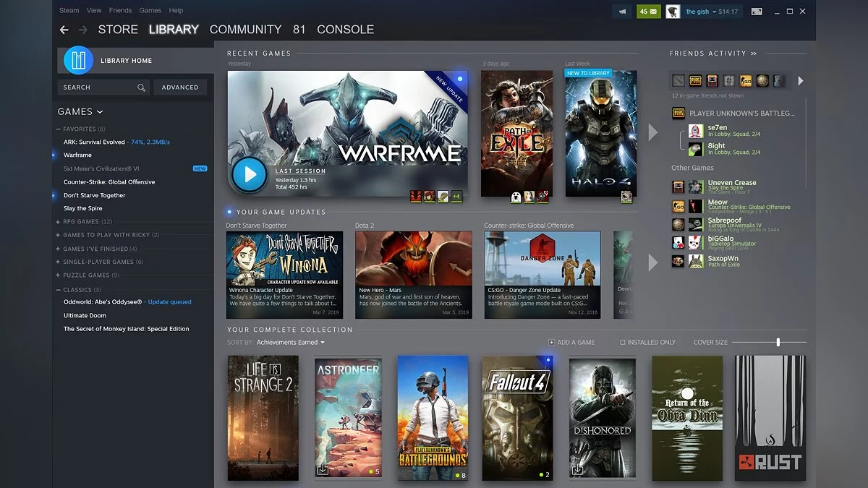Image resolution: width=868 pixels, height=488 pixels.
Task: Click the CS:GO icon beside Meow
Action: click(678, 206)
